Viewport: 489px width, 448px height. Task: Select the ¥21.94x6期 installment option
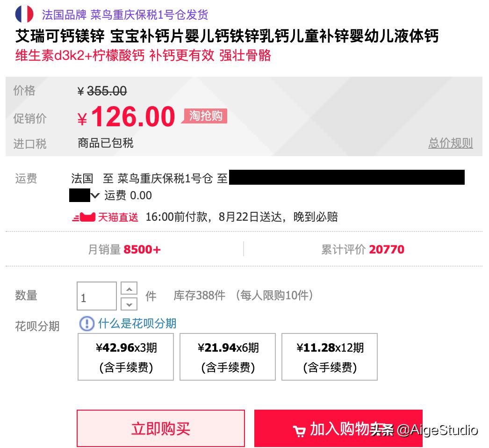(x=227, y=356)
